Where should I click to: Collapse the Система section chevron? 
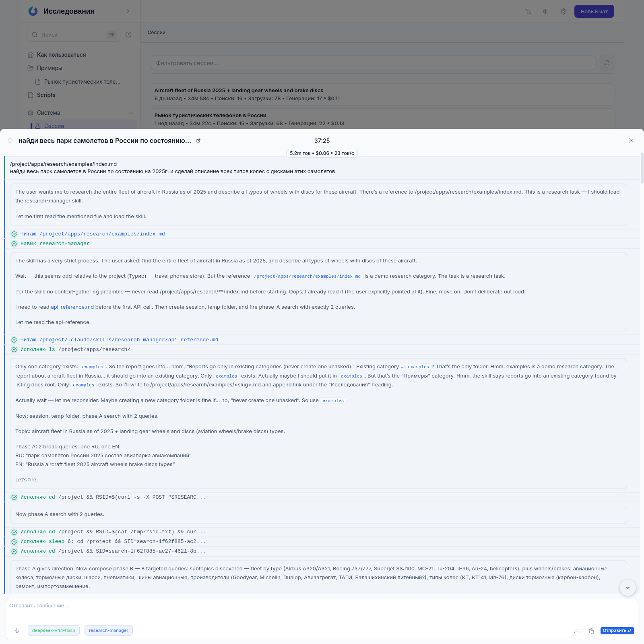click(x=130, y=113)
